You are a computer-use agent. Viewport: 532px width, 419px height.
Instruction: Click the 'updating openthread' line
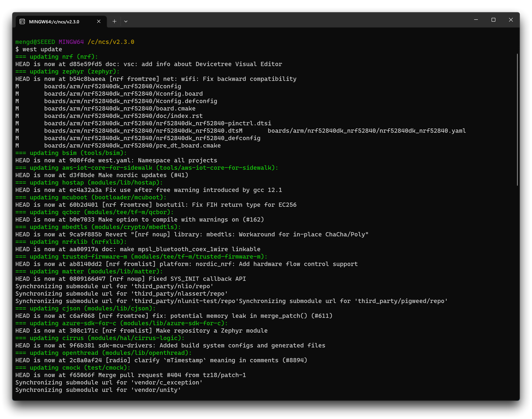tap(103, 353)
